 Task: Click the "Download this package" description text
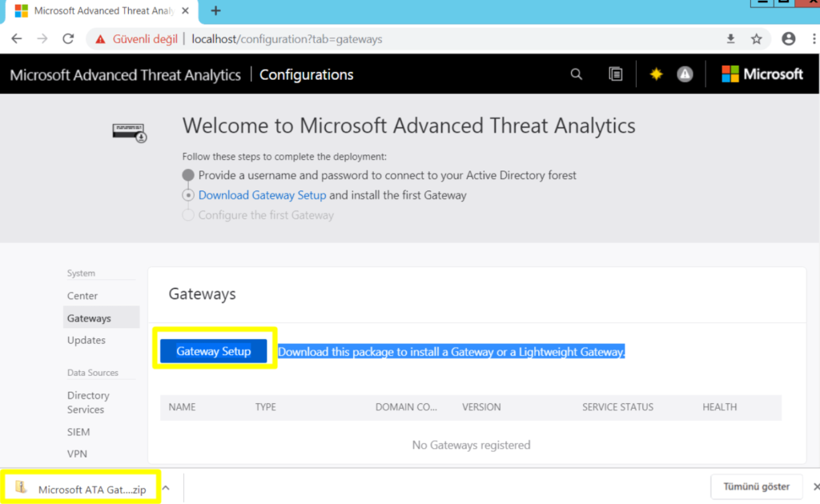pyautogui.click(x=452, y=351)
